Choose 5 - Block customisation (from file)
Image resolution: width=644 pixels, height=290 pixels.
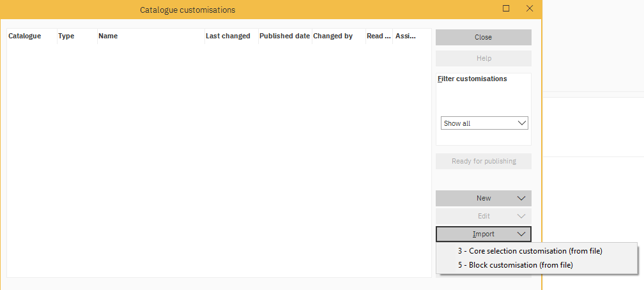coord(515,265)
